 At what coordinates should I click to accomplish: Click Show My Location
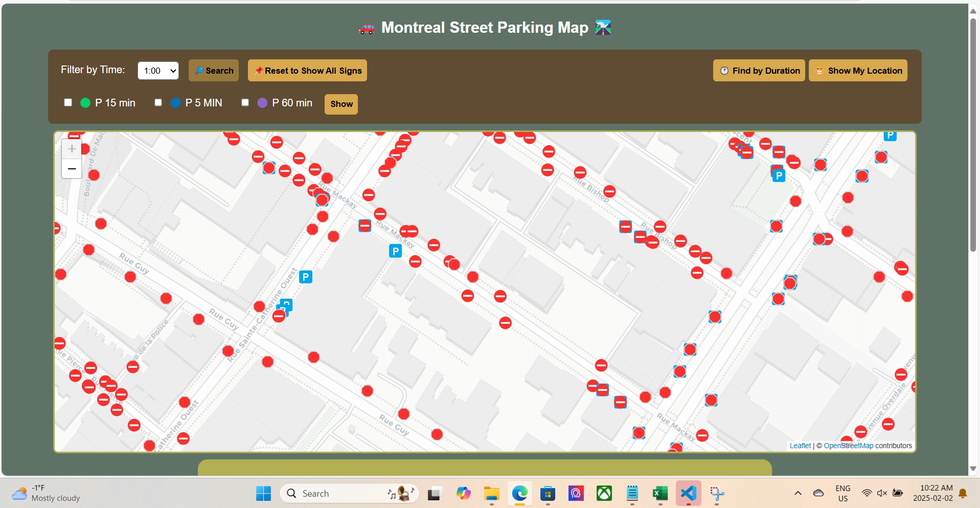(x=857, y=70)
